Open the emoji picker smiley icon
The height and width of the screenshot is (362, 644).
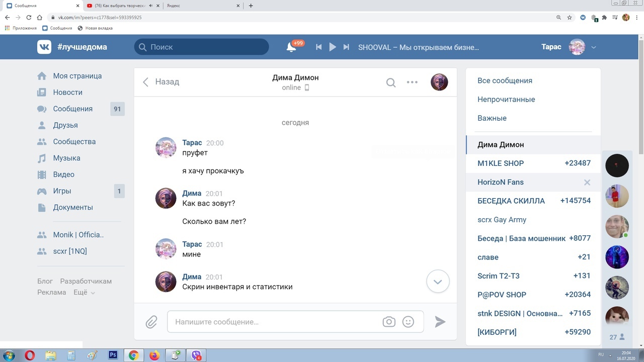(x=408, y=322)
